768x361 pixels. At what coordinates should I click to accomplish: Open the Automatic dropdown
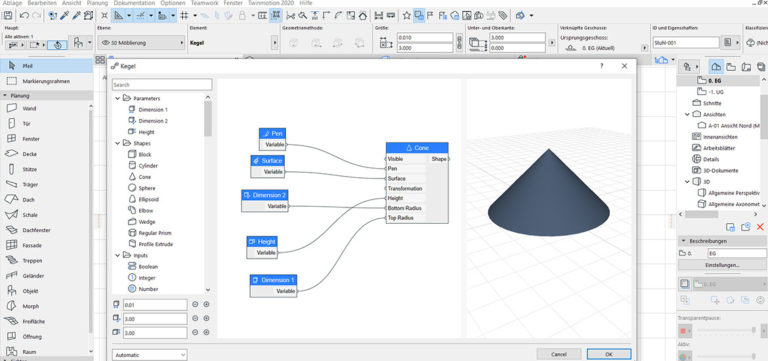click(x=149, y=355)
